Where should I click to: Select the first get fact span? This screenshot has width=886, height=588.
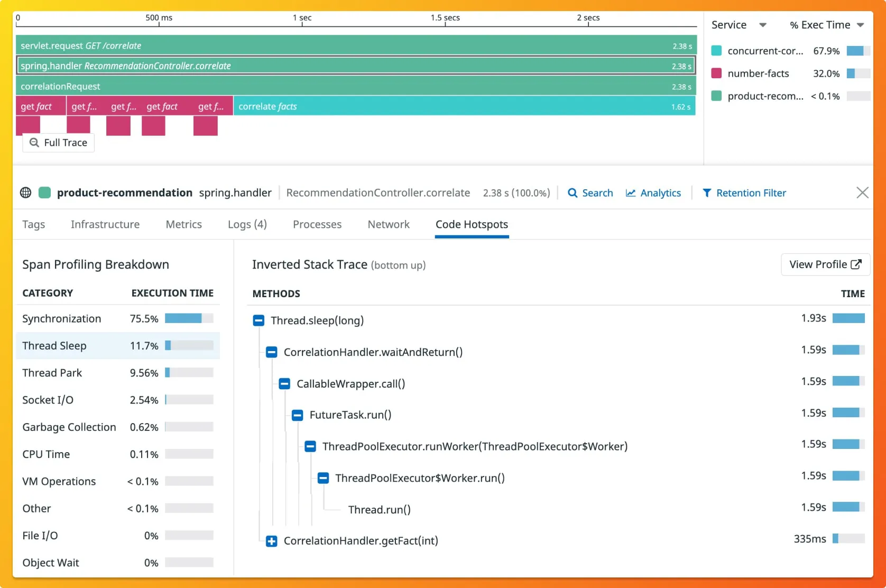[41, 106]
